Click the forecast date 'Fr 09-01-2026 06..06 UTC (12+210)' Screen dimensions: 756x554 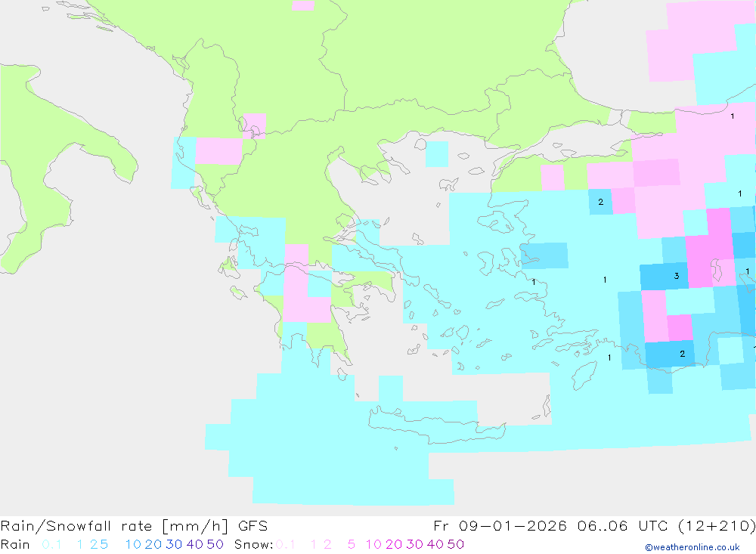(594, 526)
